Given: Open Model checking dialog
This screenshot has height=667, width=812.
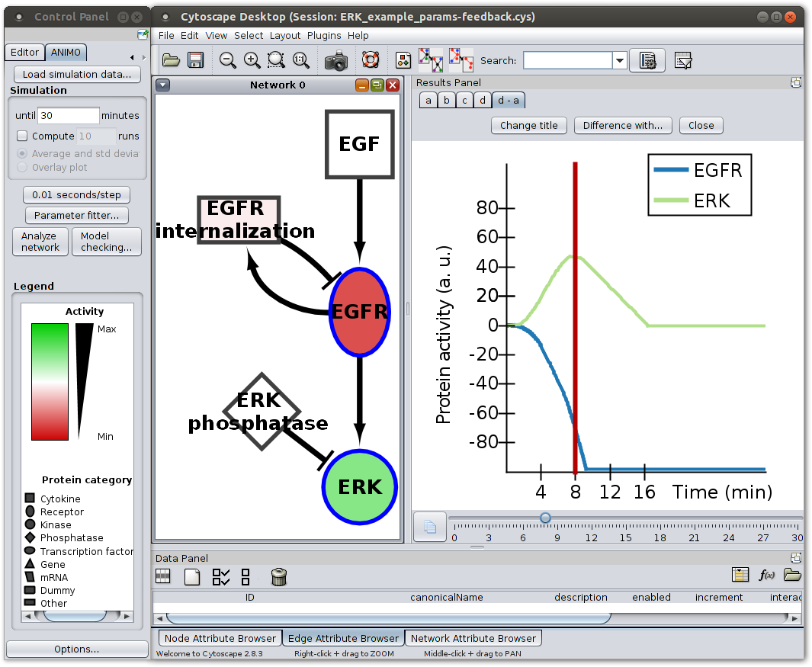Looking at the screenshot, I should click(x=107, y=242).
